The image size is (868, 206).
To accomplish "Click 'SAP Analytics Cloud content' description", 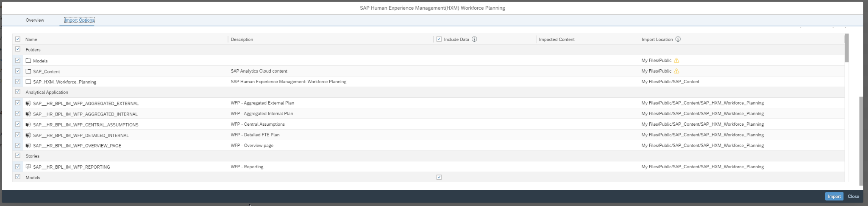I will (x=259, y=71).
